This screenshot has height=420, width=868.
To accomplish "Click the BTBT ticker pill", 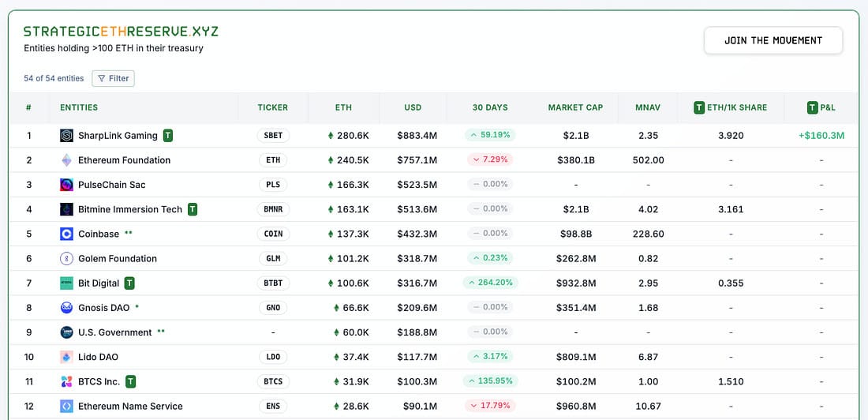I will tap(273, 283).
